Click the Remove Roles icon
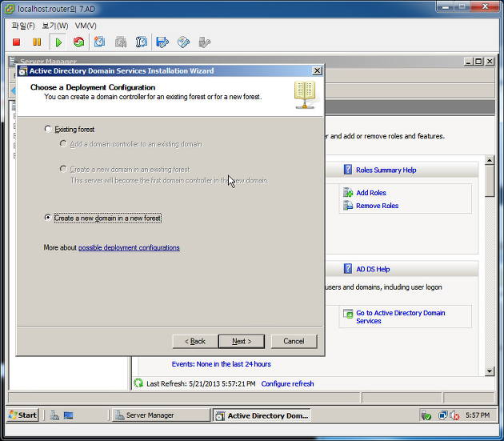This screenshot has height=441, width=504. (x=348, y=205)
